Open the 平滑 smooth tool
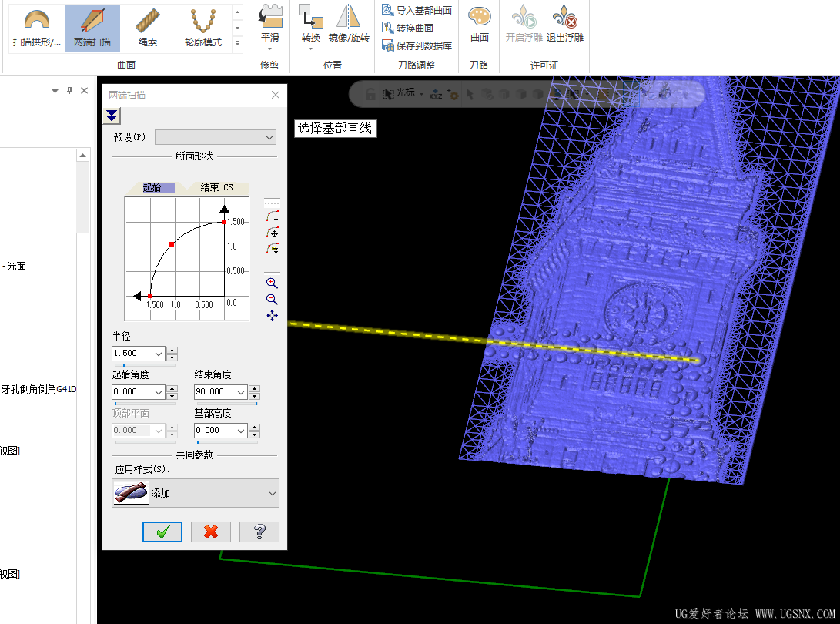This screenshot has height=624, width=840. [x=270, y=27]
